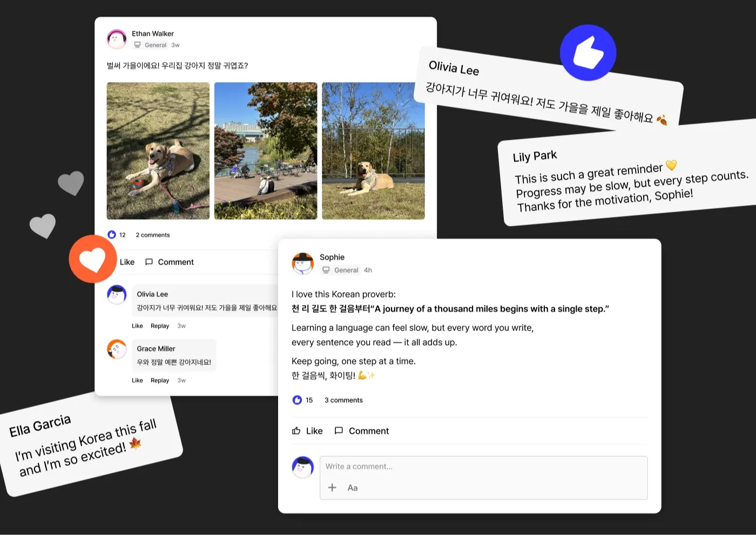Reply to Grace Miller's comment
Viewport: 756px width, 535px height.
click(160, 381)
